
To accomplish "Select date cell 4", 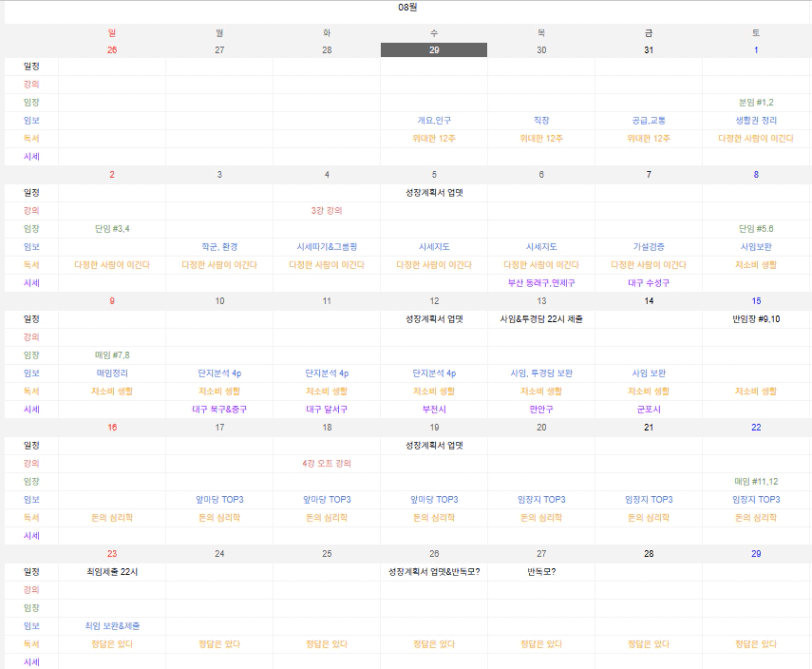I will pyautogui.click(x=327, y=174).
